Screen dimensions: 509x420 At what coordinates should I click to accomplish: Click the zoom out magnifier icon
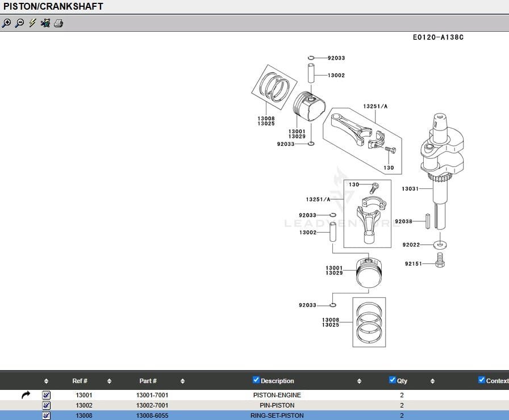tap(19, 23)
